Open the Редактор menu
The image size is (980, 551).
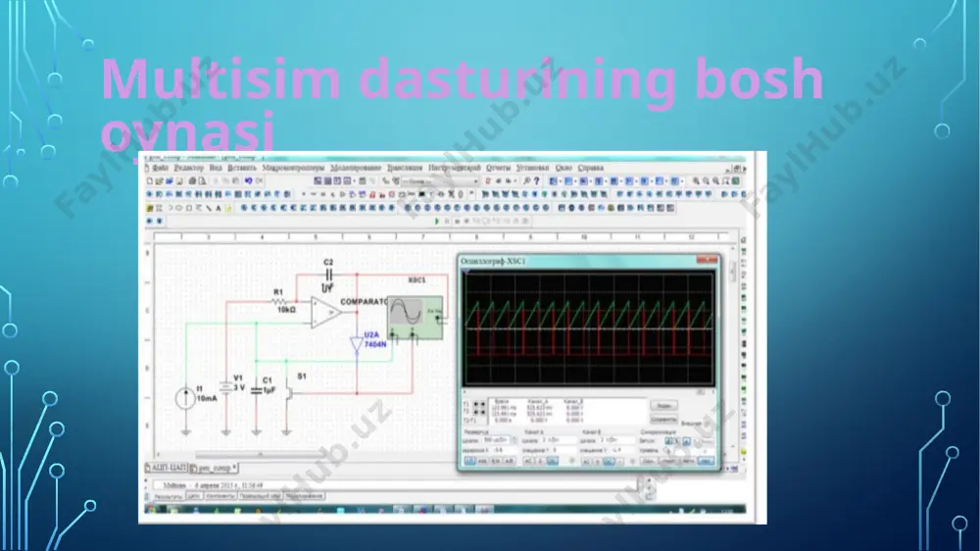click(x=189, y=168)
